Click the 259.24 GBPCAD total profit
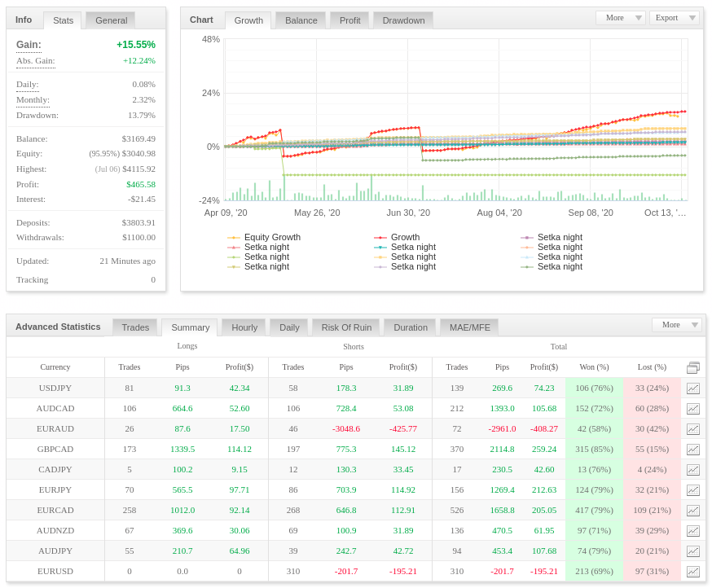The width and height of the screenshot is (712, 588). pyautogui.click(x=544, y=450)
